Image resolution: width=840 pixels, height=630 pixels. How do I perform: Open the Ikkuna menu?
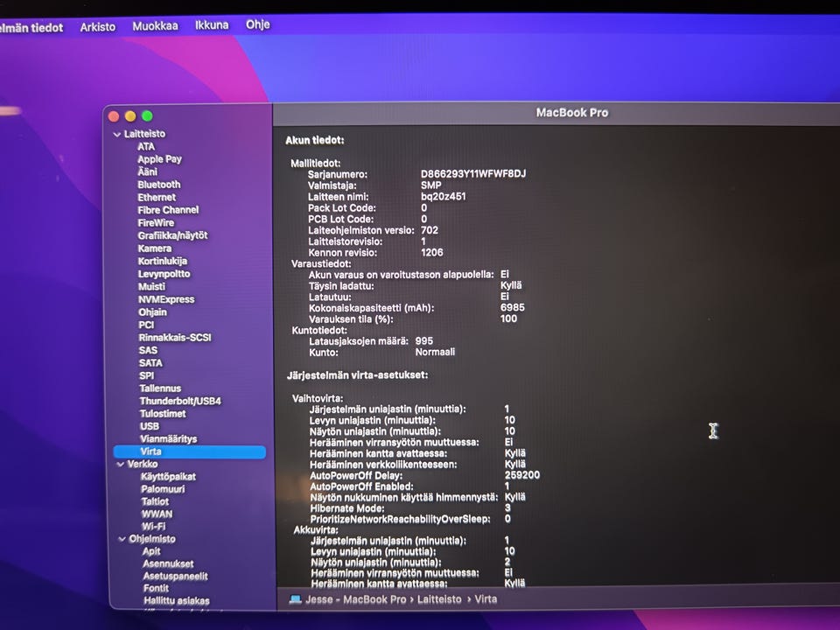click(212, 24)
